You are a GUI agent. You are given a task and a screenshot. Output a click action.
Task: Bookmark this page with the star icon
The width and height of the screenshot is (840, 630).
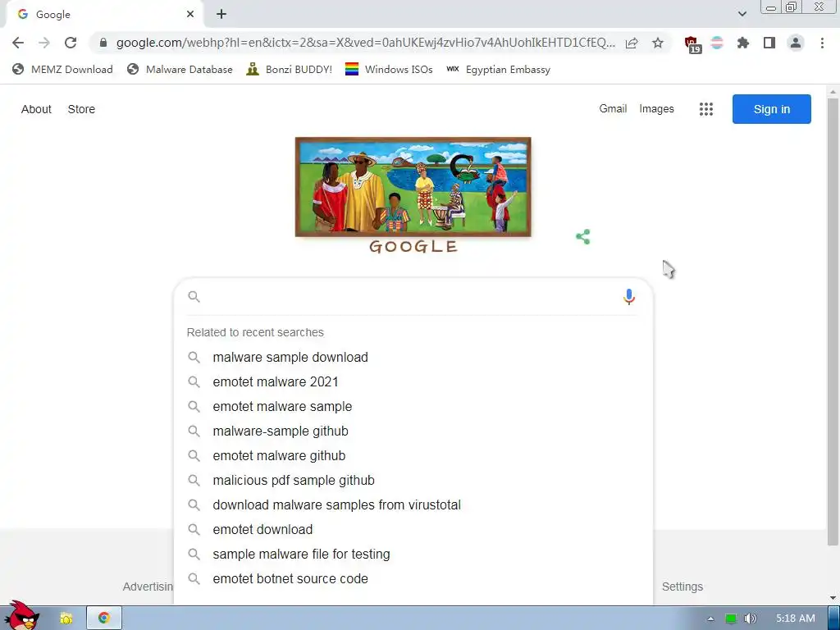tap(658, 43)
